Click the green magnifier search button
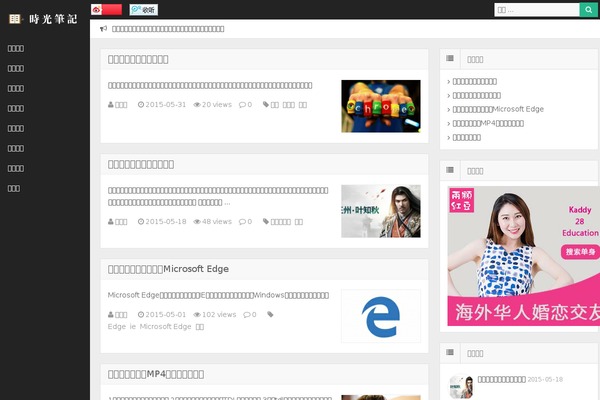Screen dimensions: 600x400 (588, 10)
